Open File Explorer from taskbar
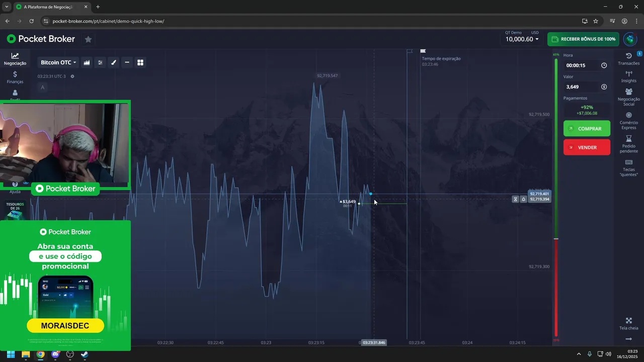644x362 pixels. (x=26, y=354)
